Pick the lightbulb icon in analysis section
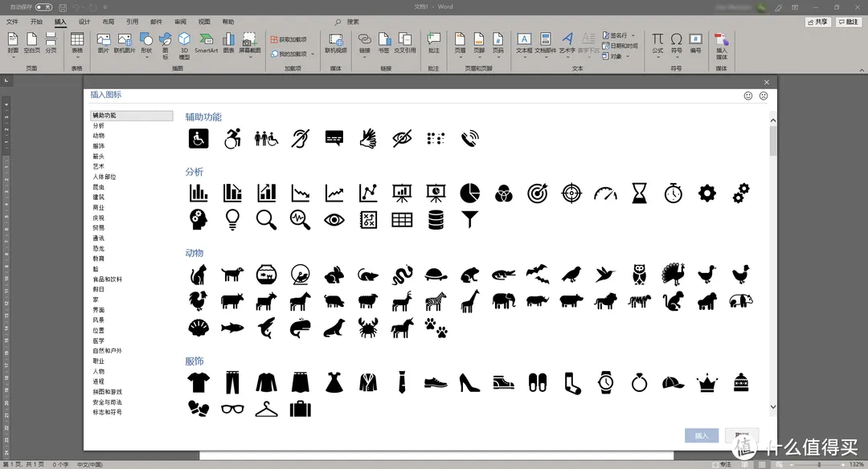The height and width of the screenshot is (469, 868). click(232, 218)
